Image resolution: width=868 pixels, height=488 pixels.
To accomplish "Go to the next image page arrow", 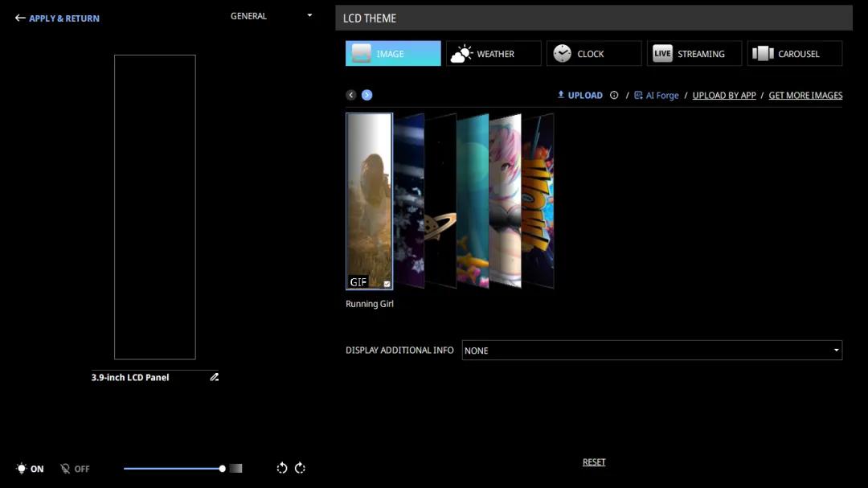I will click(x=366, y=95).
